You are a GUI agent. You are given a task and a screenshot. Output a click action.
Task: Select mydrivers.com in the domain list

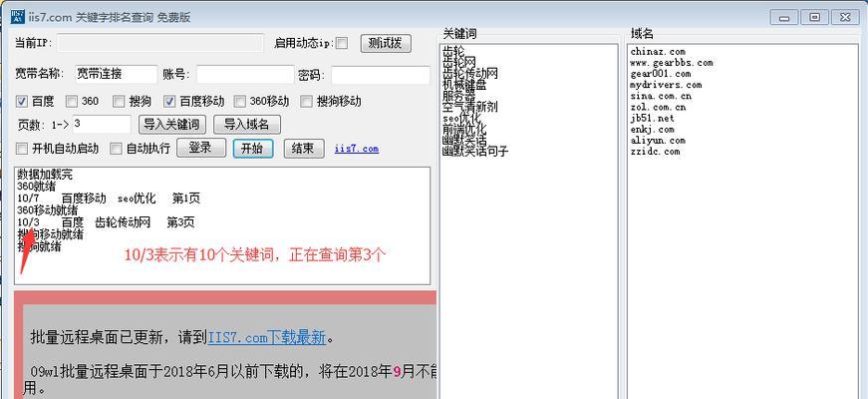[x=665, y=85]
